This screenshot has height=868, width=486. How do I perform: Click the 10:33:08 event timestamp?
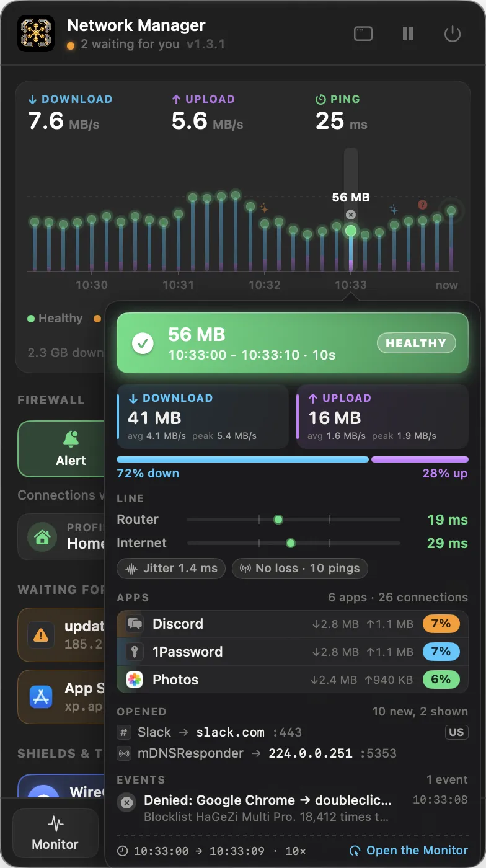point(440,800)
